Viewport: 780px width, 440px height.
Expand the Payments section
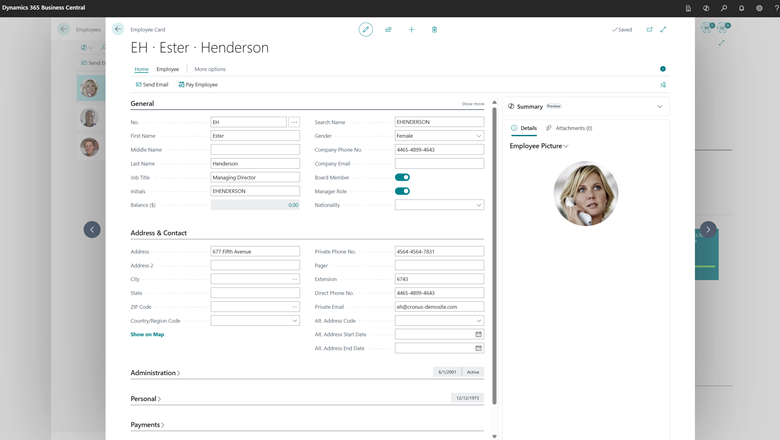[147, 425]
